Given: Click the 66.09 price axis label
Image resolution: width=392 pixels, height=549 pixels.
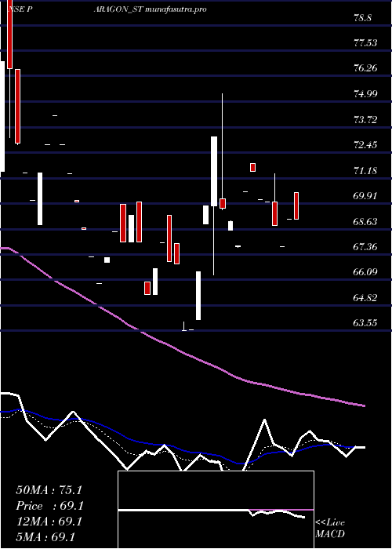Looking at the screenshot, I should [365, 272].
